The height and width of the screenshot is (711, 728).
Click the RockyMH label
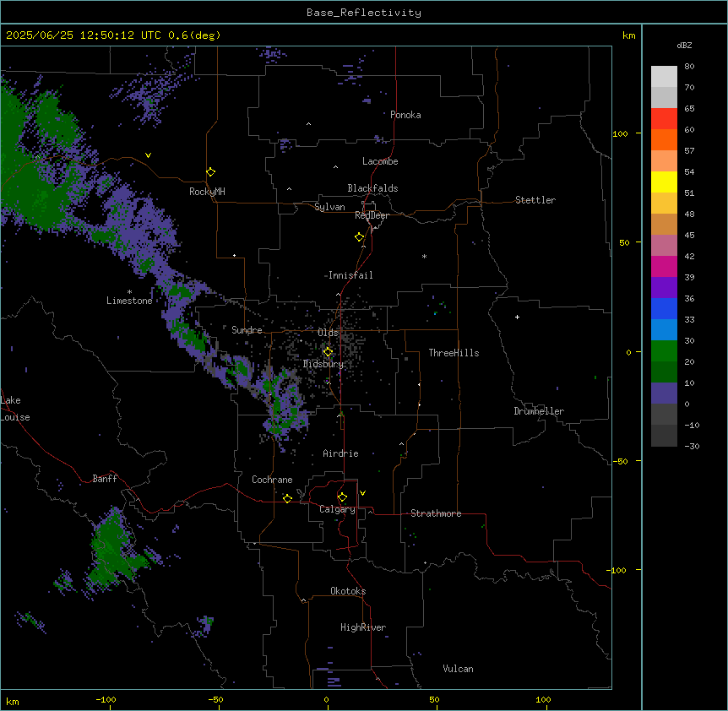tap(207, 192)
